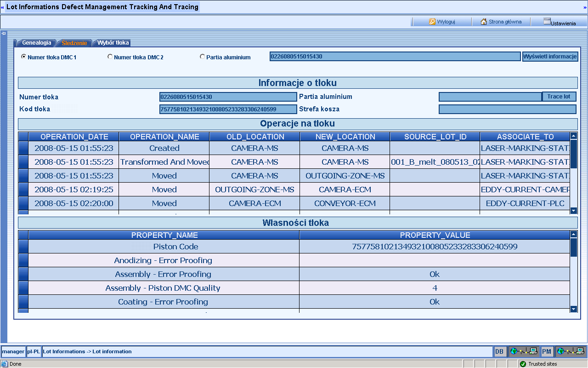Click the Operacje na tłoku section header

click(298, 124)
